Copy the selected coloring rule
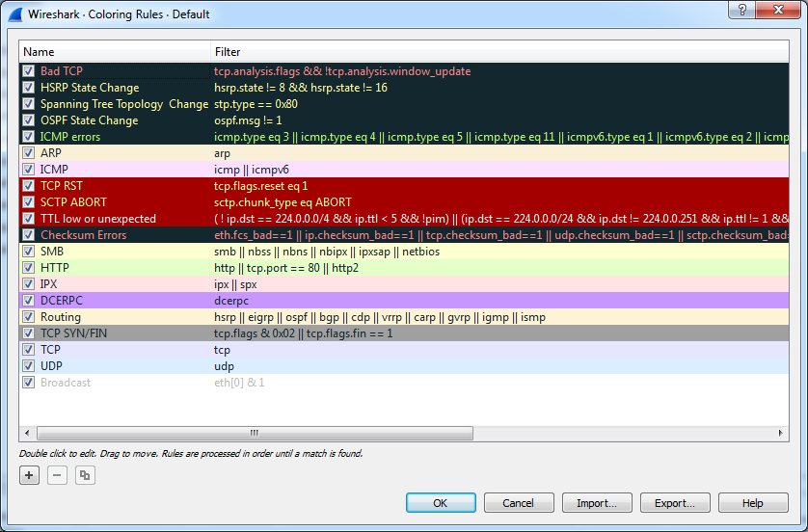The height and width of the screenshot is (532, 808). point(85,475)
